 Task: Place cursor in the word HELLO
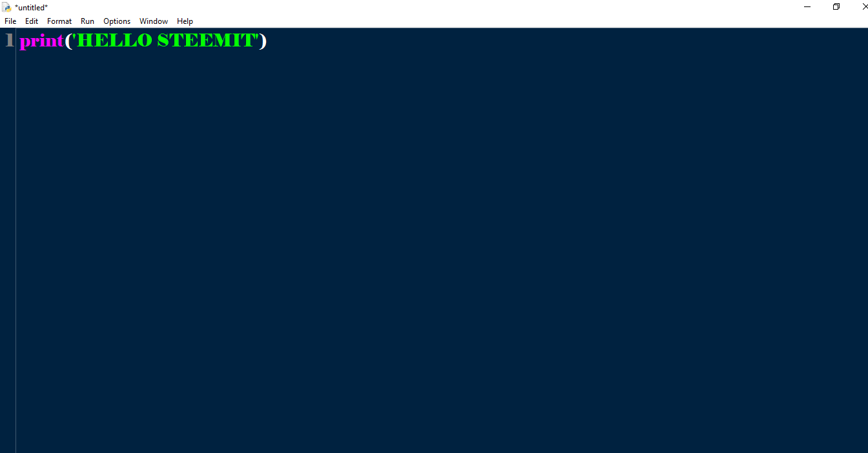click(x=114, y=40)
